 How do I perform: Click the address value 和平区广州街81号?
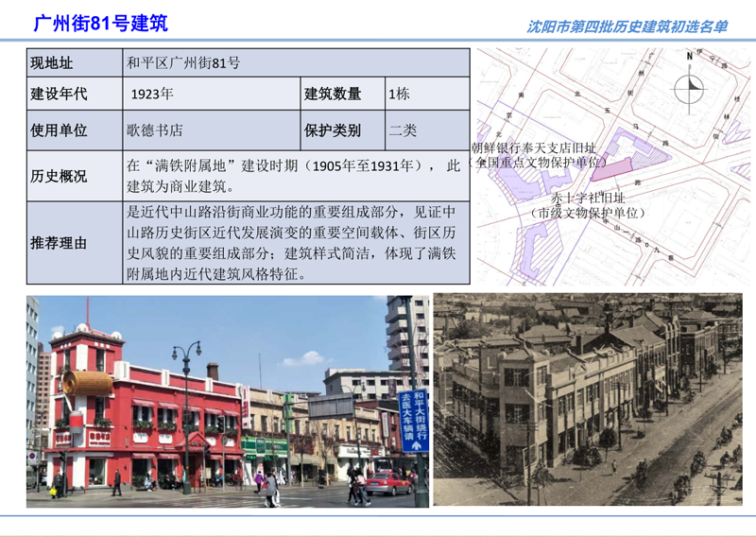tap(183, 63)
